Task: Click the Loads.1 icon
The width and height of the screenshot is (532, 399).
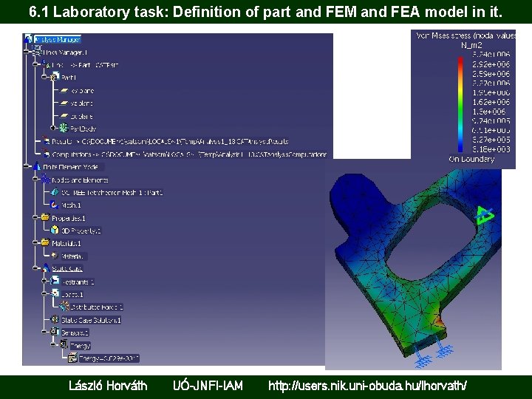Action: point(55,294)
